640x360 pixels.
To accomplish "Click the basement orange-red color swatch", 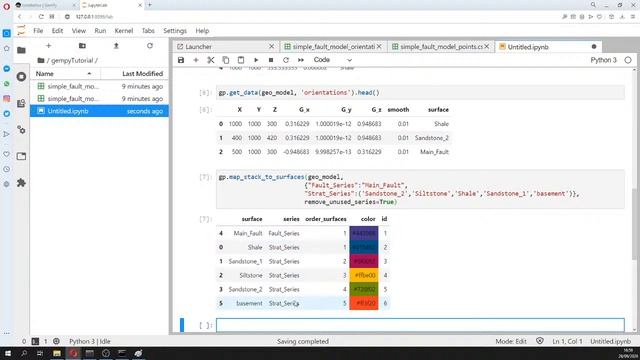I will (x=364, y=303).
